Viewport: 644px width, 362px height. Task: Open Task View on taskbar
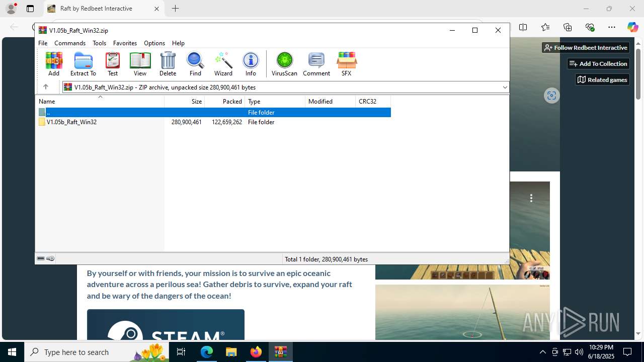click(182, 352)
